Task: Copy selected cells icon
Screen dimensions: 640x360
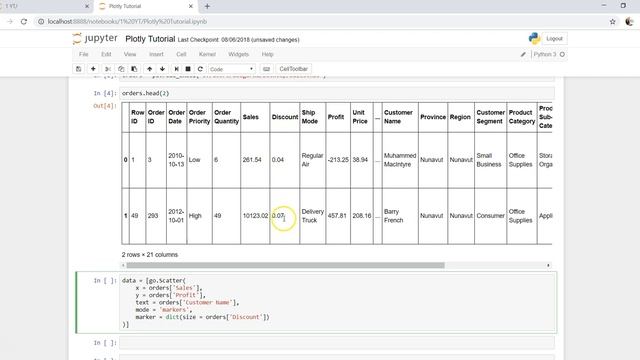Action: pos(121,69)
